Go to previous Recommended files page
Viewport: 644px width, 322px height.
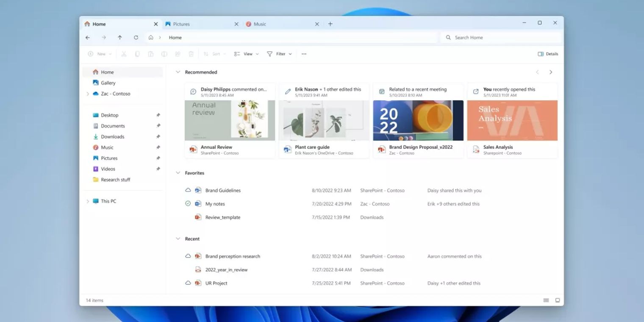coord(537,72)
